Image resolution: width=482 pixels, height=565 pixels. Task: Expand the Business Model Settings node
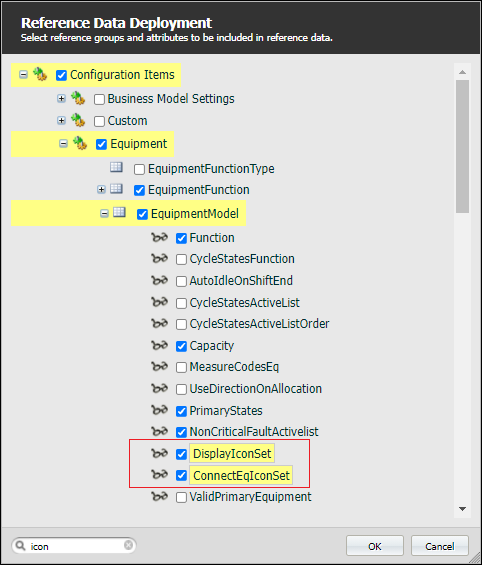click(x=61, y=98)
